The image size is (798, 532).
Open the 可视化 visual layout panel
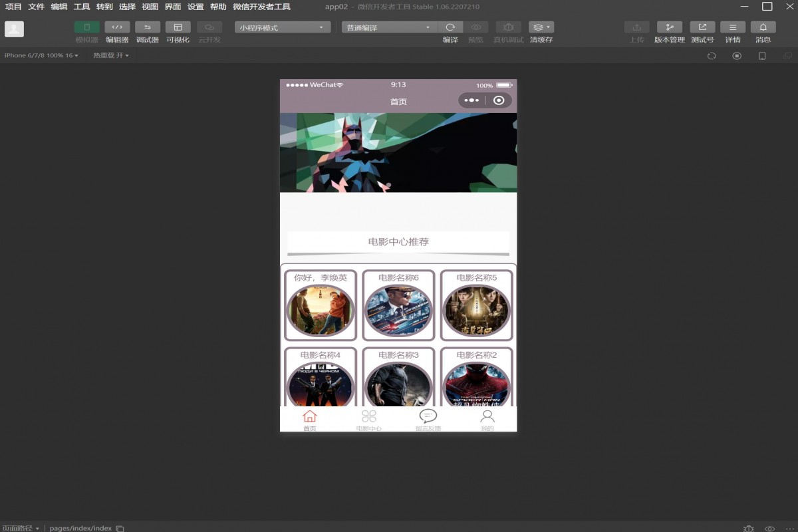178,27
